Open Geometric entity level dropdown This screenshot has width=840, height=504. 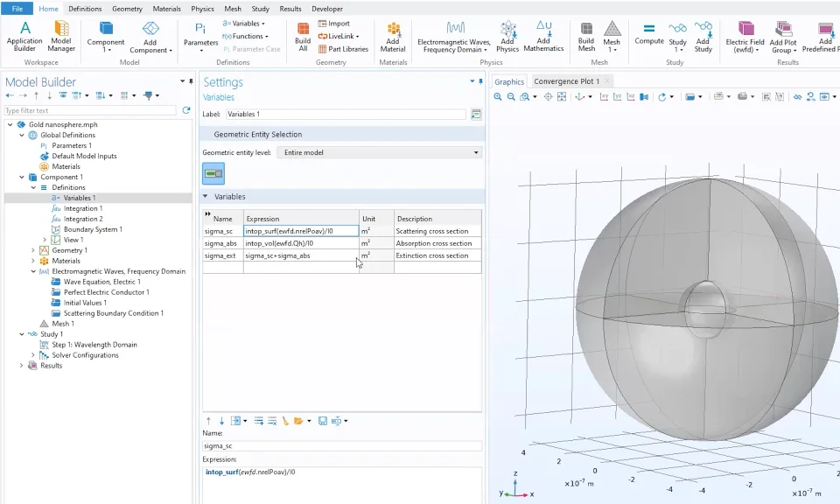pyautogui.click(x=379, y=152)
